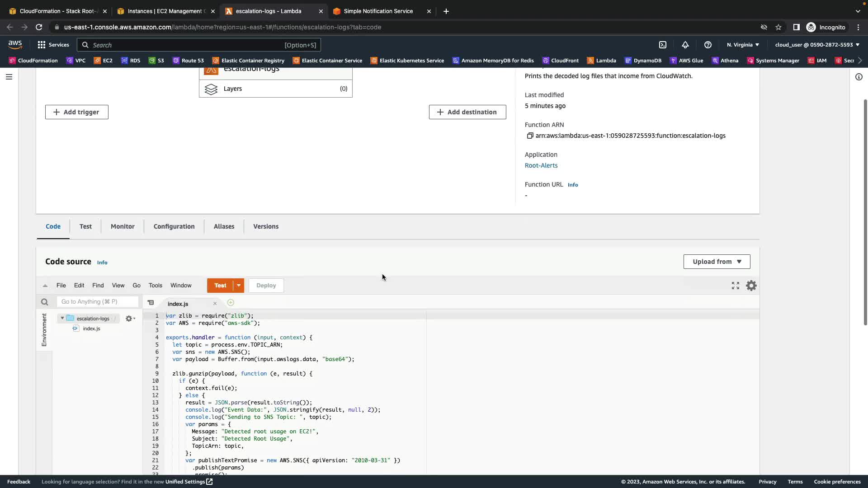The height and width of the screenshot is (488, 868).
Task: Open the CloudShell terminal icon
Action: (662, 45)
